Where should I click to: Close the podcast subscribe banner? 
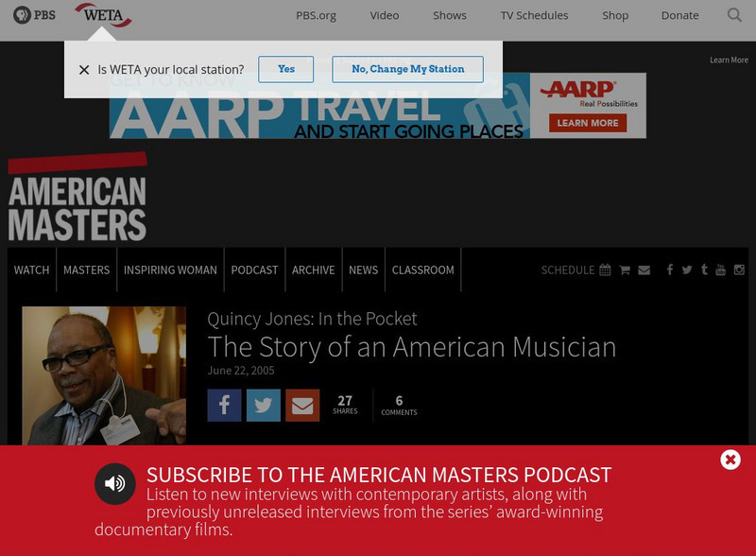[730, 460]
